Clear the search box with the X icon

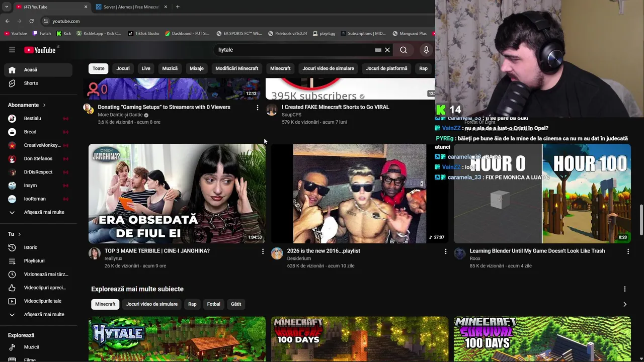tap(387, 50)
